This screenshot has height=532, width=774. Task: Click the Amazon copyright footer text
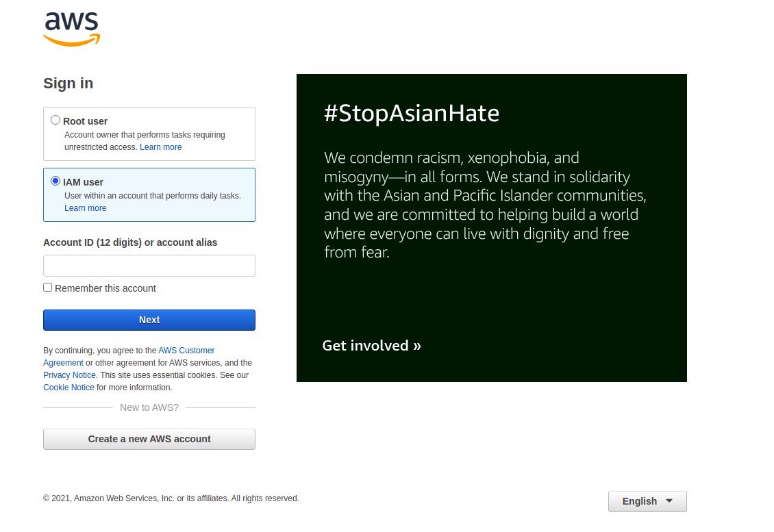[x=171, y=498]
